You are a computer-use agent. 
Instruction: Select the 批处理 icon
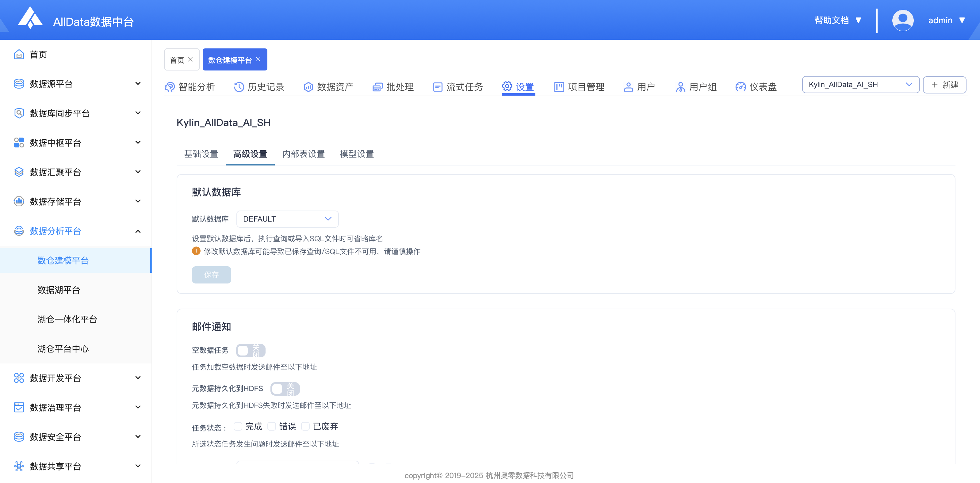click(377, 87)
